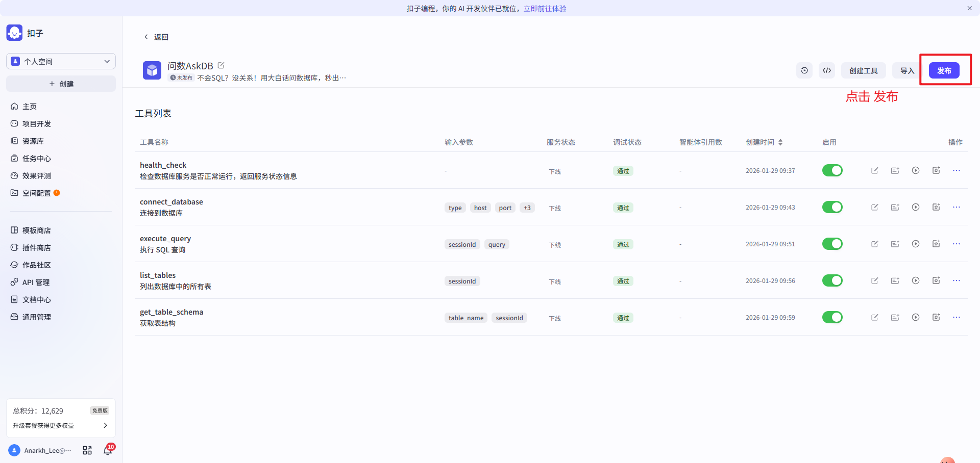980x463 pixels.
Task: Go back with the 返回 link
Action: [x=156, y=37]
